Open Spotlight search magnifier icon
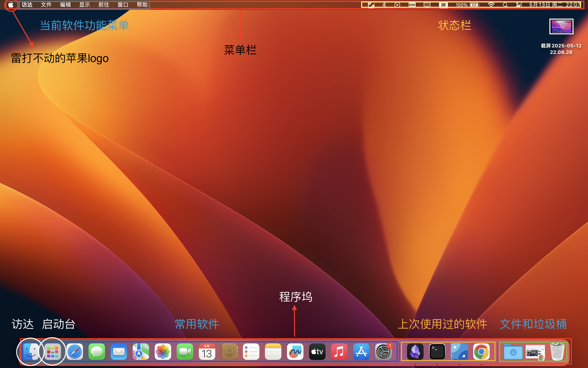Screen dimensions: 588x368 (505, 5)
